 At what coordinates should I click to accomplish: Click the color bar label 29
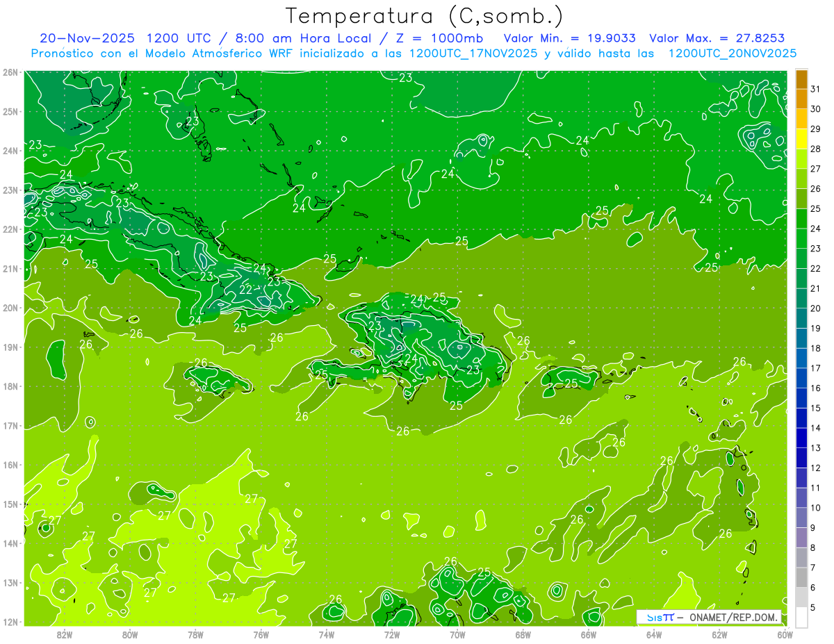815,129
